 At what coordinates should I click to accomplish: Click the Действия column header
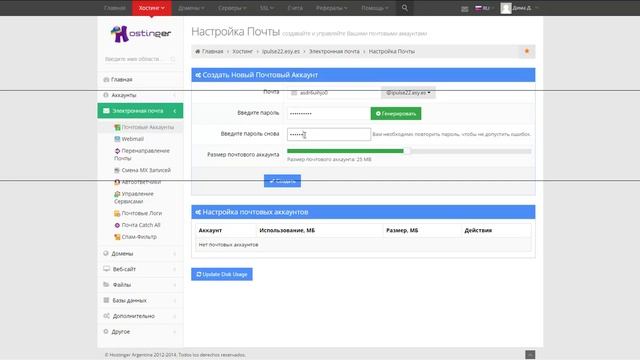(478, 230)
